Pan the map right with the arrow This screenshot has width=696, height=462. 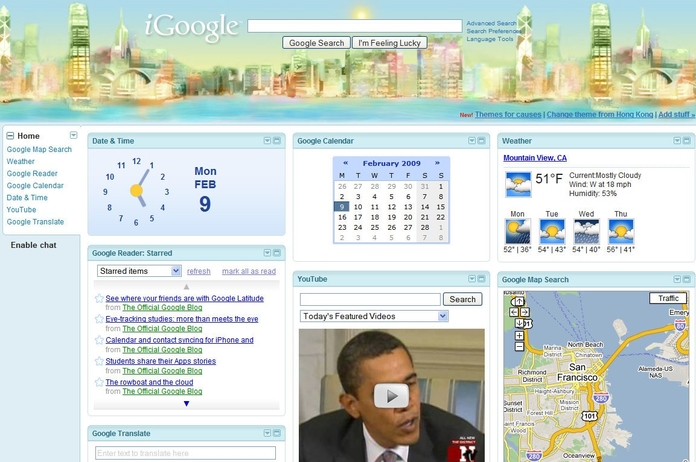tap(525, 312)
